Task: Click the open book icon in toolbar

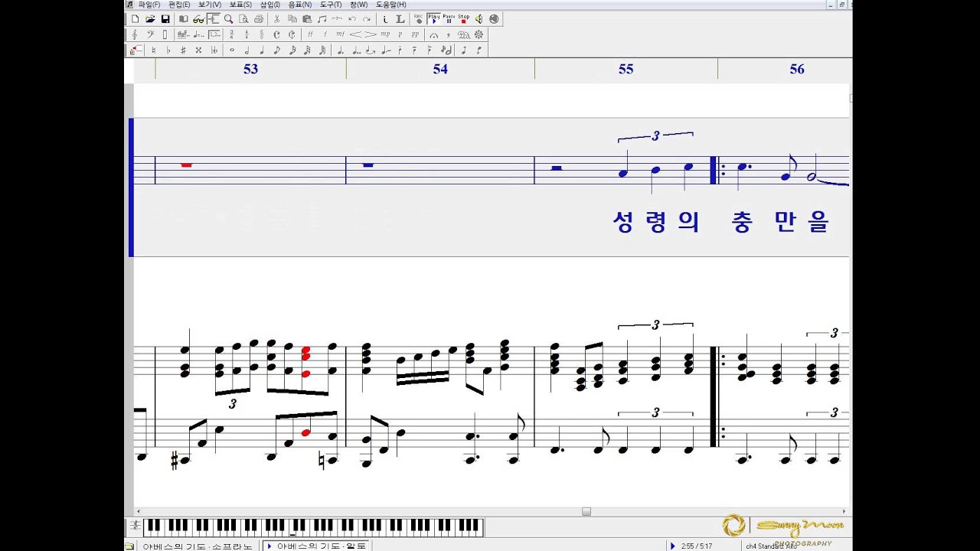Action: tap(184, 19)
